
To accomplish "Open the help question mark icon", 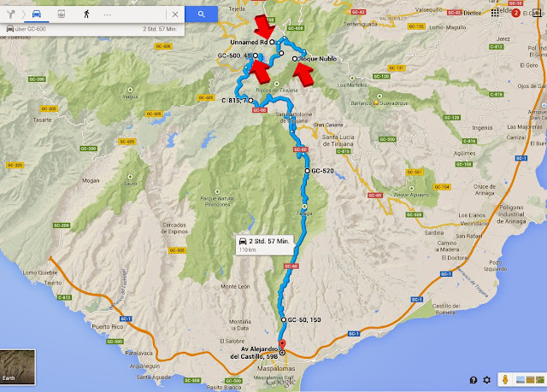I will click(473, 380).
